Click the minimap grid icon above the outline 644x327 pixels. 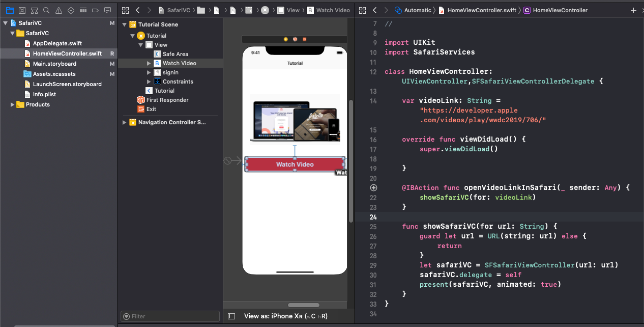point(125,10)
